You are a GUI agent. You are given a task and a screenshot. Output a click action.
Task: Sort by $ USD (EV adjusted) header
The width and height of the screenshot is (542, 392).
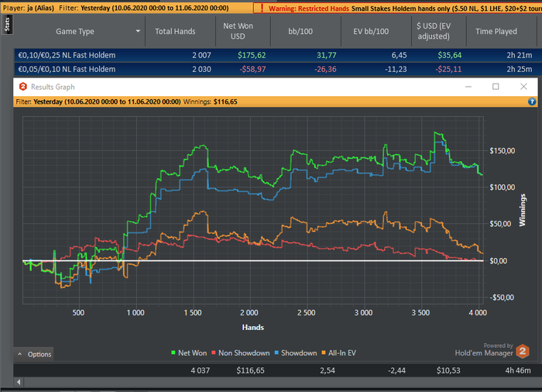(x=434, y=31)
